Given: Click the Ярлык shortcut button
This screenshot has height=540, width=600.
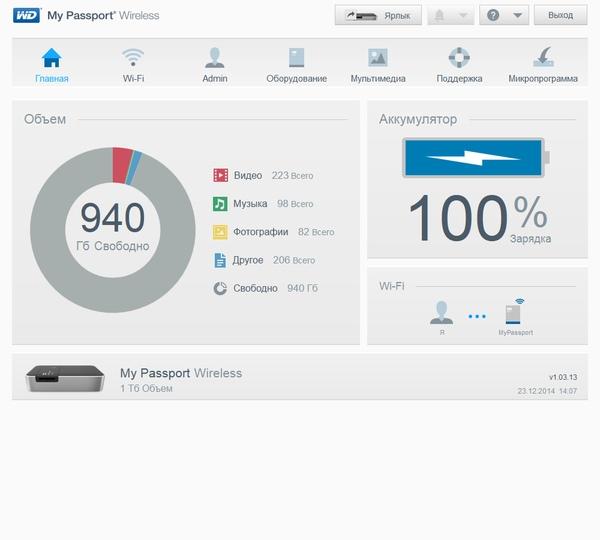Looking at the screenshot, I should (378, 15).
